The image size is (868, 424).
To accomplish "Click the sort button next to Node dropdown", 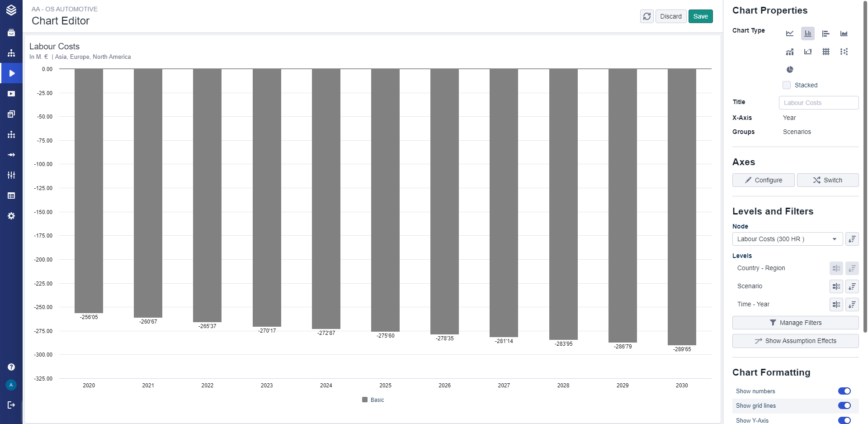I will [852, 239].
